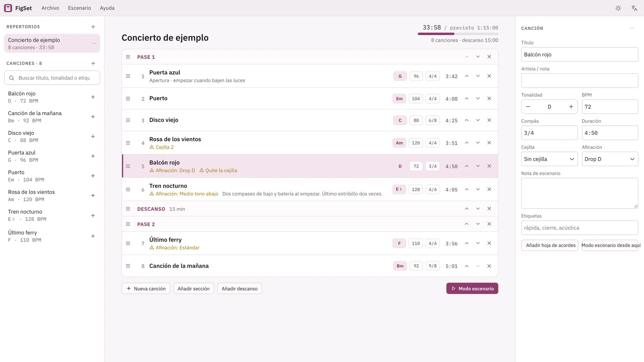Click the set duration progress bar
Image resolution: width=644 pixels, height=362 pixels.
tap(458, 34)
